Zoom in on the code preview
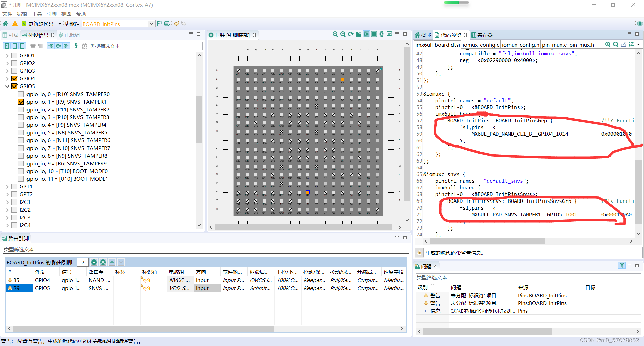Image resolution: width=644 pixels, height=346 pixels. 608,44
